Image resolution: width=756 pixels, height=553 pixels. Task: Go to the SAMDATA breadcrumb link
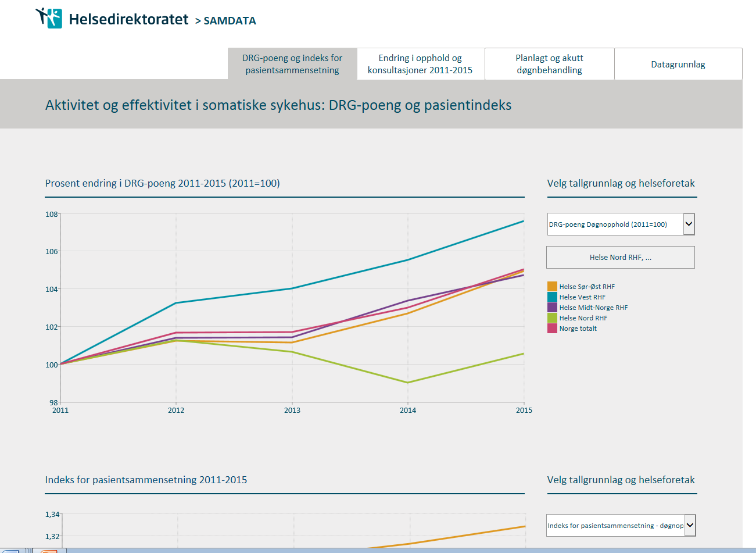pos(230,20)
